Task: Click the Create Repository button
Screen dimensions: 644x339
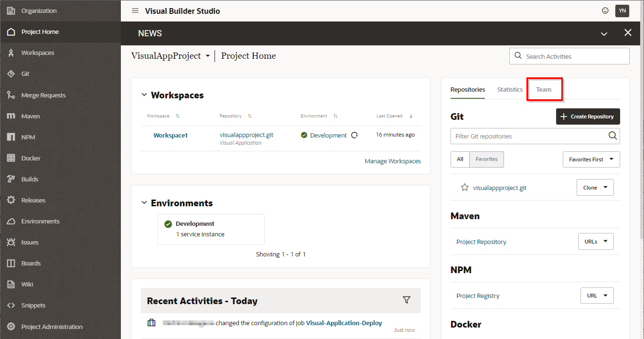Action: (x=588, y=117)
